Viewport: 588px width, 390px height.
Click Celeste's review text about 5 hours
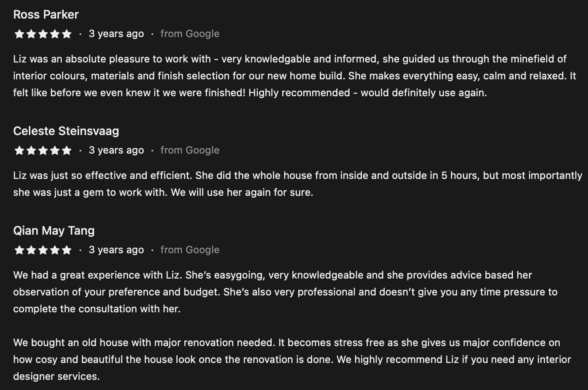pos(298,184)
